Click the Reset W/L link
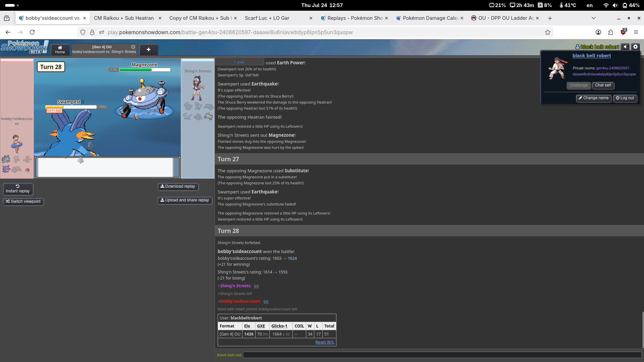The image size is (644, 362). [x=325, y=342]
